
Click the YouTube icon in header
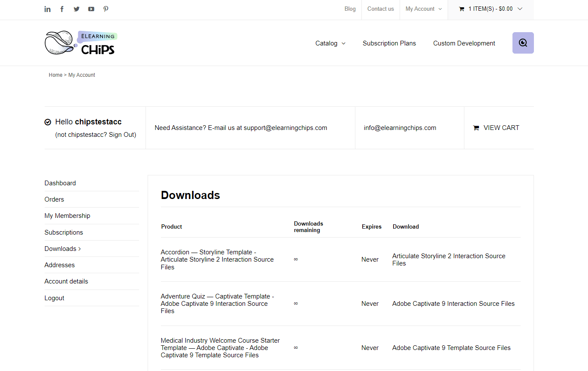click(91, 9)
